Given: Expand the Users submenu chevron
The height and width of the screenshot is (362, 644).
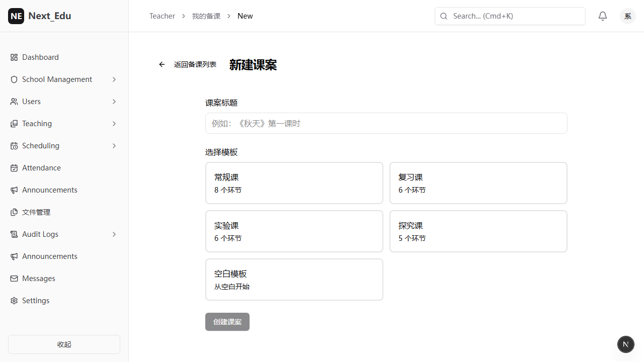Looking at the screenshot, I should pyautogui.click(x=114, y=102).
